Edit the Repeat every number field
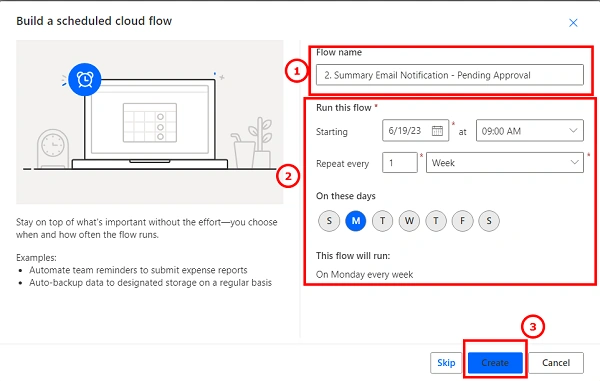Viewport: 600px width, 381px height. 399,163
